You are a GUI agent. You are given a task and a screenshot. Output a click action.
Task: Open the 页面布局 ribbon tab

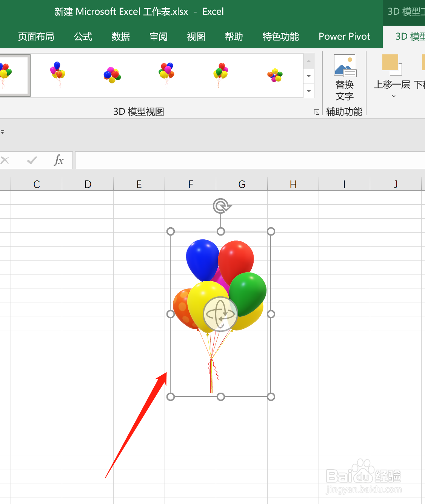tap(36, 37)
